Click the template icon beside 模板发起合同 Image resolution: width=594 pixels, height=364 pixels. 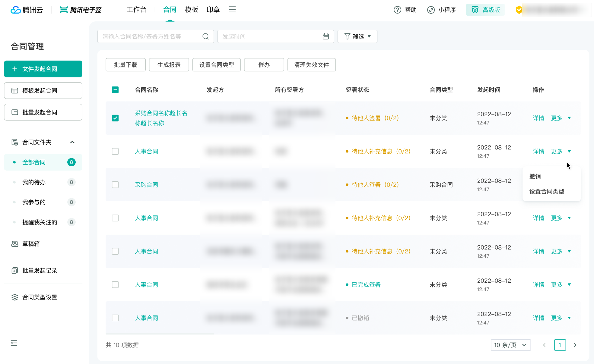click(x=15, y=91)
